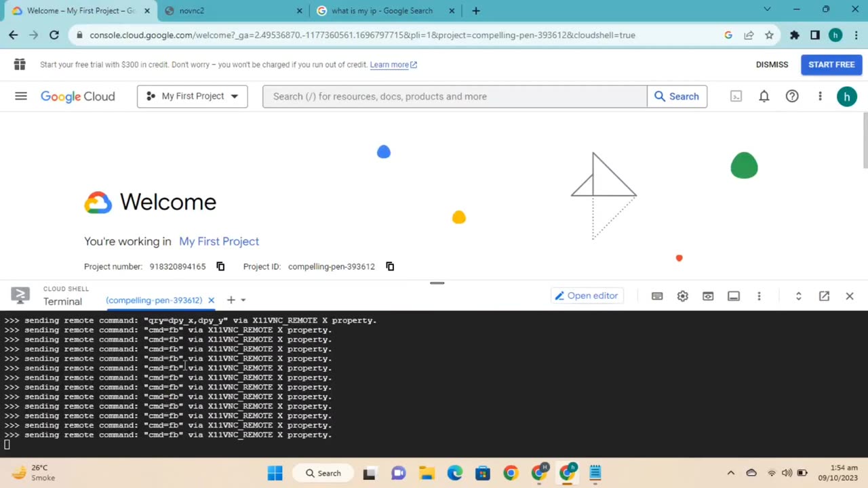Screen dimensions: 868x488
Task: Click the browser address bar URL
Action: pyautogui.click(x=362, y=35)
